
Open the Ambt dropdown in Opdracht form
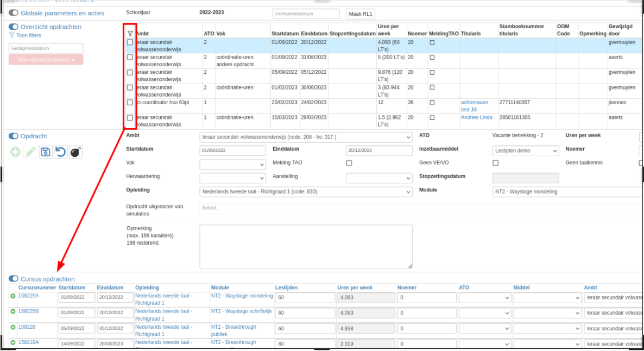306,137
